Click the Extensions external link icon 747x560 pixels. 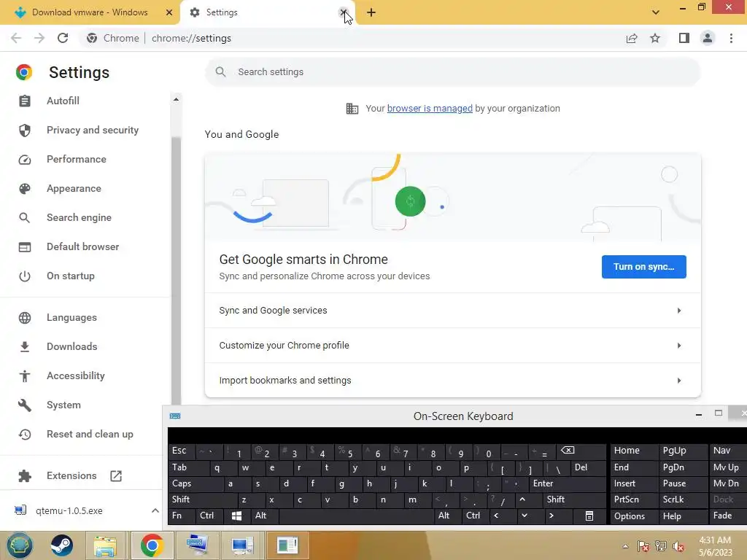tap(116, 475)
